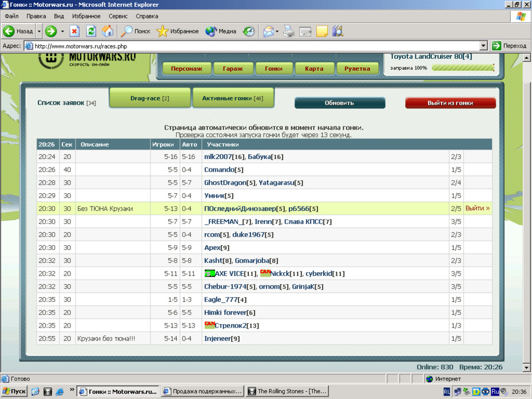
Task: Open the Сервис menu
Action: click(118, 16)
